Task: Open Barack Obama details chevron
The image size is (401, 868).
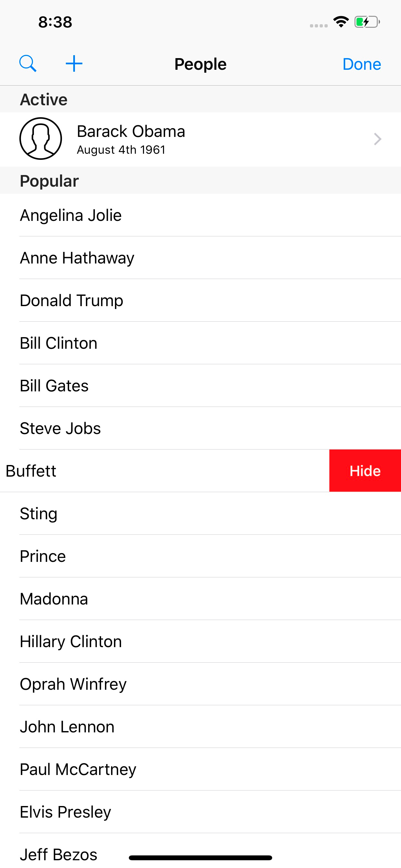Action: tap(377, 139)
